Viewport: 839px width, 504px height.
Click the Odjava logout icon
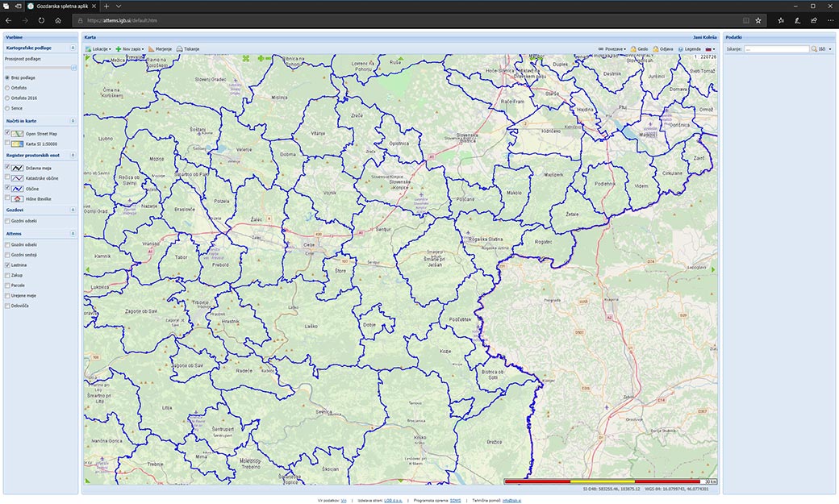pyautogui.click(x=657, y=49)
